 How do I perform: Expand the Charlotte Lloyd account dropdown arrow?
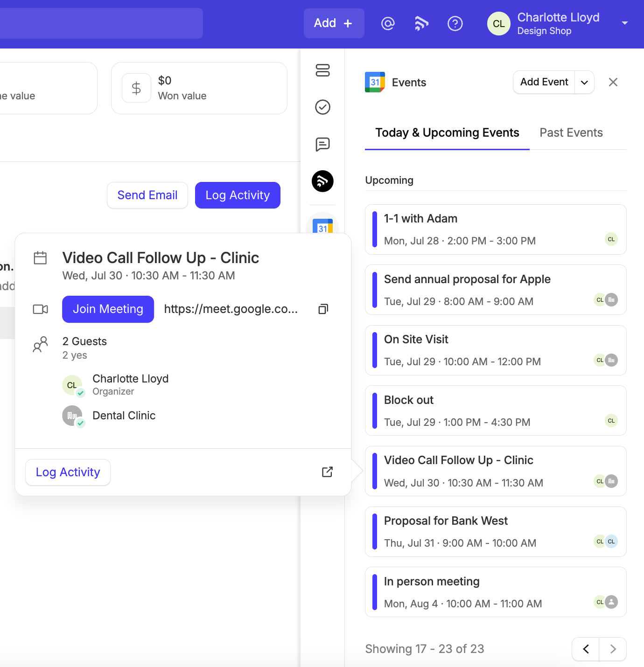coord(624,23)
